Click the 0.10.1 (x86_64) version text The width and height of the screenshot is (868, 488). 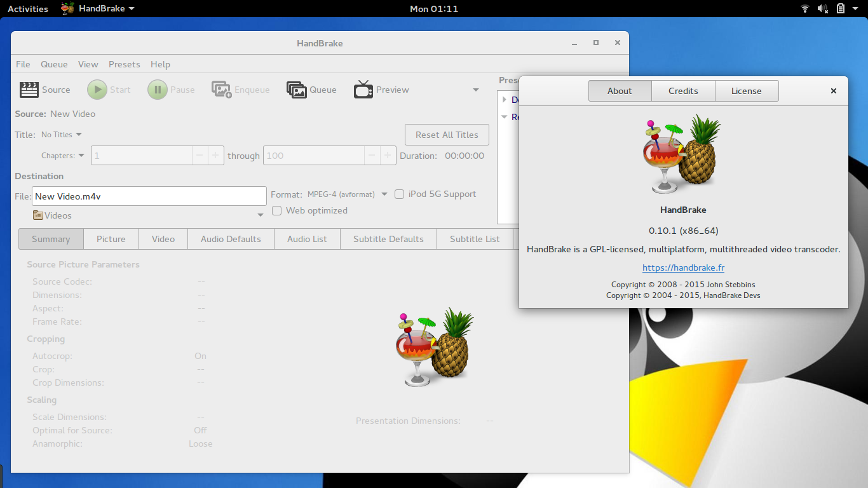(683, 231)
